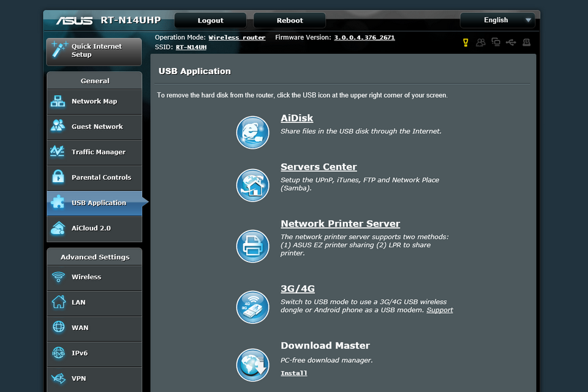Click the yellow light bulb status icon
588x392 pixels.
click(466, 42)
